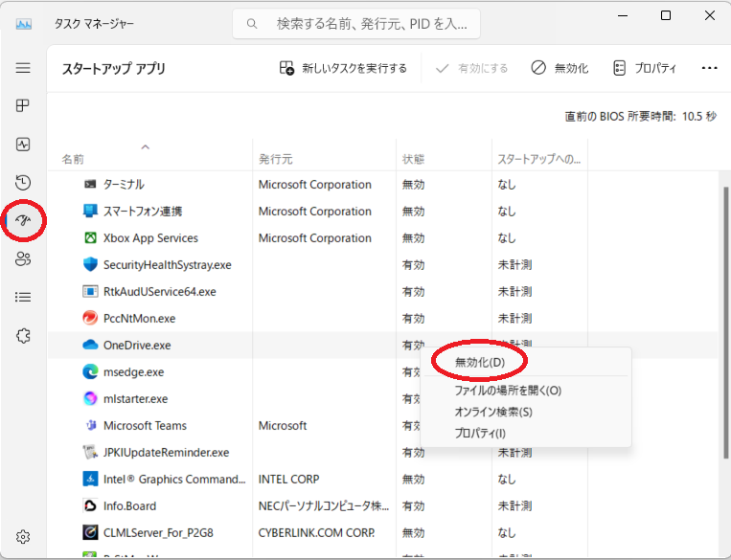This screenshot has width=731, height=560.
Task: Click the ターミナル app icon
Action: [90, 184]
